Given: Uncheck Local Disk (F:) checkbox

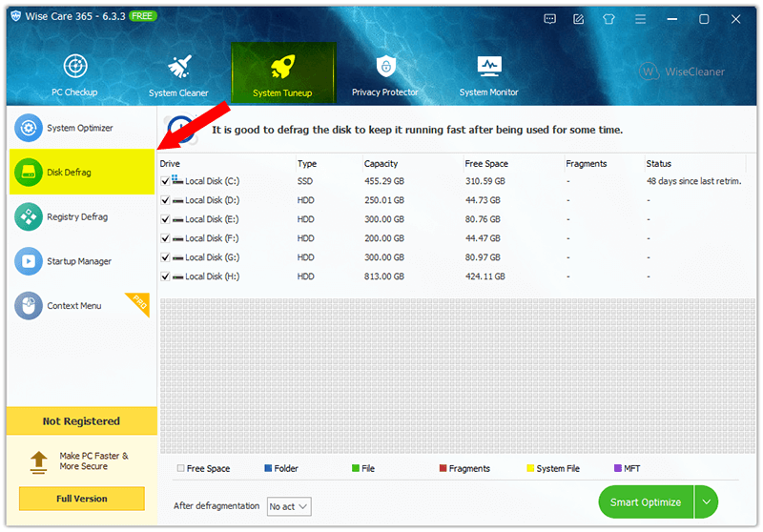Looking at the screenshot, I should [165, 238].
